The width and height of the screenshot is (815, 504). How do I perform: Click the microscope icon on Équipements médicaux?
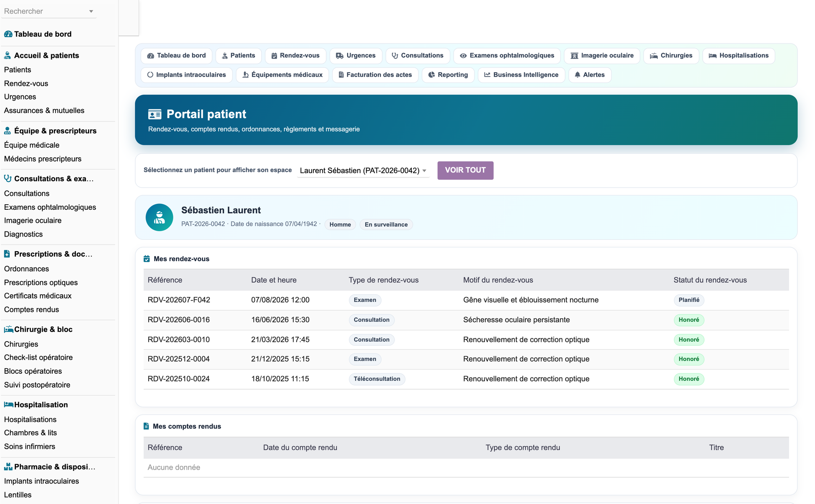coord(246,75)
